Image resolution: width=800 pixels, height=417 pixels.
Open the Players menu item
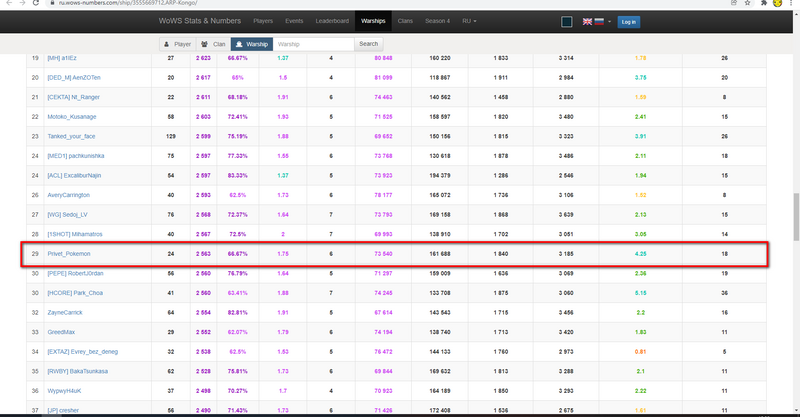(263, 20)
